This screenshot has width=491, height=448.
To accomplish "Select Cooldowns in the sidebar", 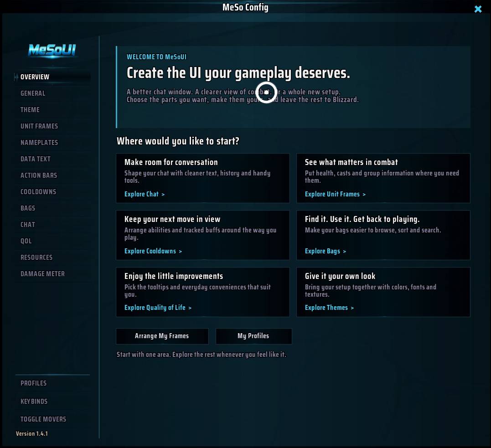I will click(x=52, y=191).
